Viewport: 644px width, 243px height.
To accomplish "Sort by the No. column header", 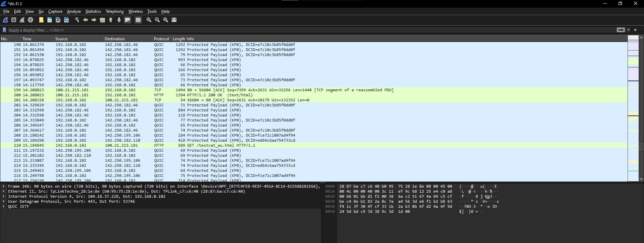I will pyautogui.click(x=11, y=39).
